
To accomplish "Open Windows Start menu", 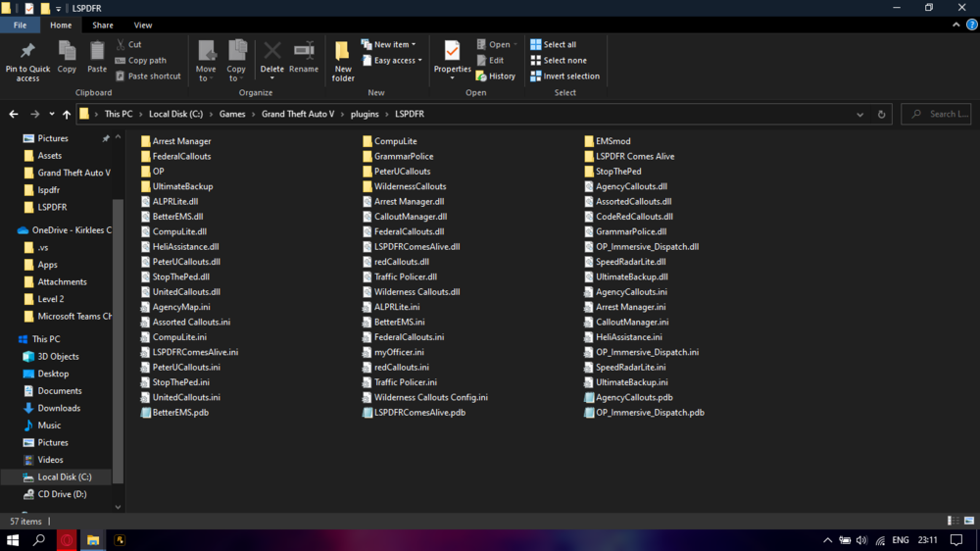I will click(x=13, y=540).
